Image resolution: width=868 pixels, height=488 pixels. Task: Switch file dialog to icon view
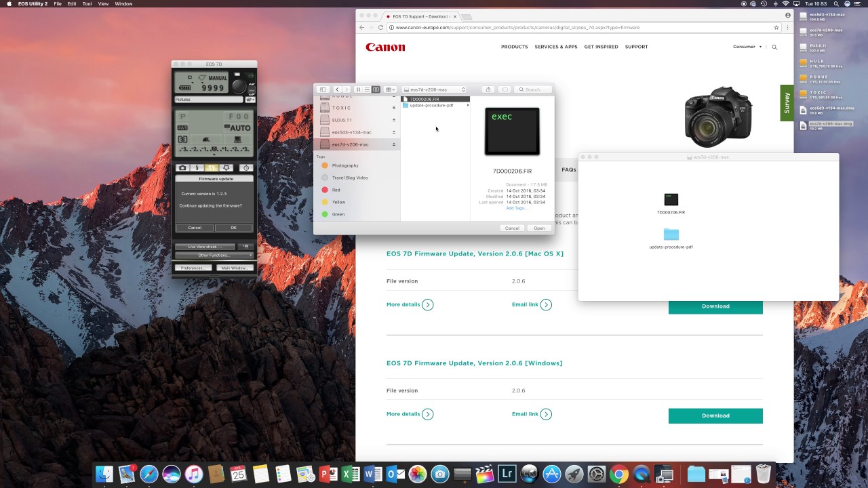[358, 89]
